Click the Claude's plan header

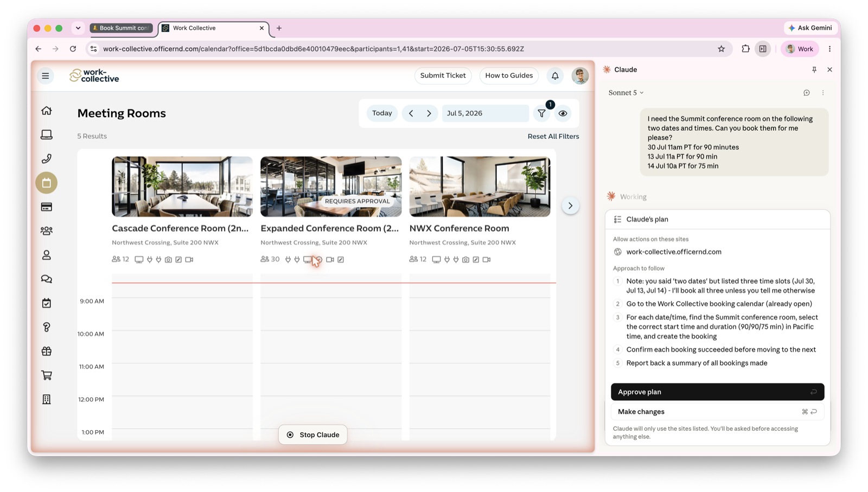[x=717, y=219]
